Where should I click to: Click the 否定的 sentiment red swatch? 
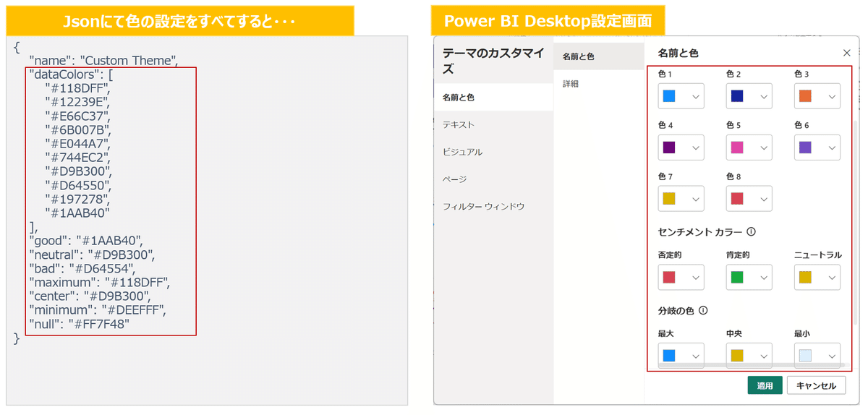669,278
